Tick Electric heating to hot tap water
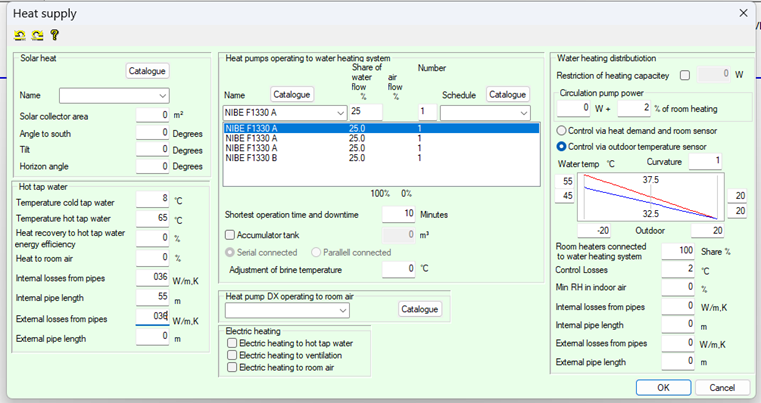 [232, 343]
